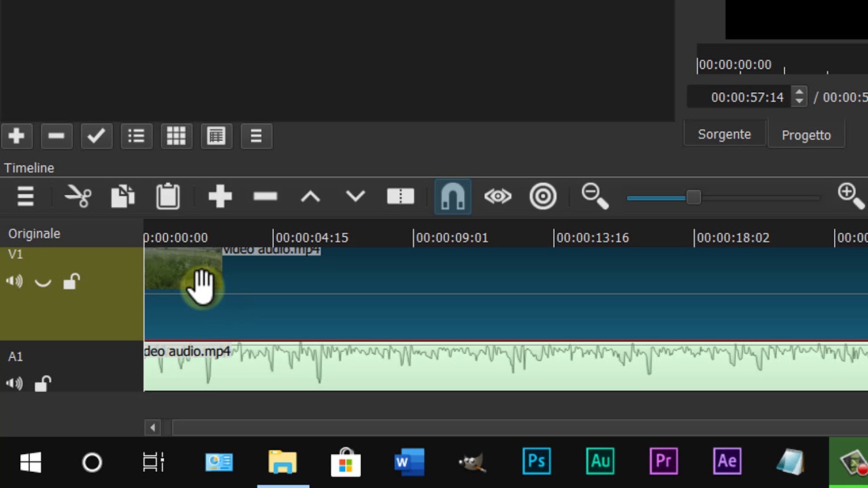Open Task View on taskbar

point(154,462)
